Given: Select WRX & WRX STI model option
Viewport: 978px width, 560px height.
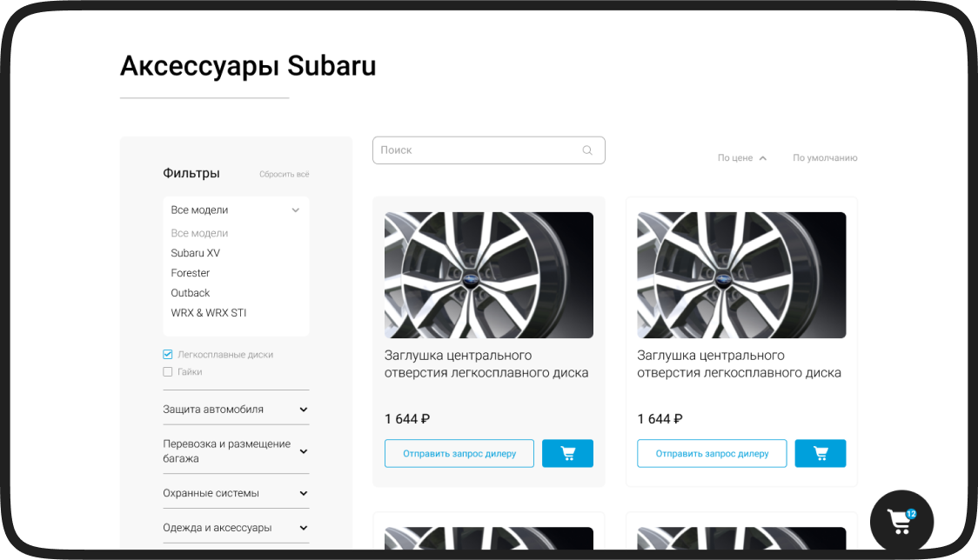Looking at the screenshot, I should coord(208,313).
